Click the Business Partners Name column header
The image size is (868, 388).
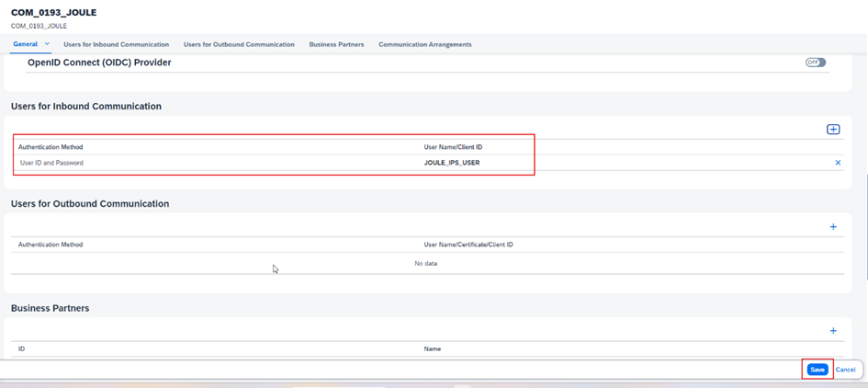pos(432,349)
